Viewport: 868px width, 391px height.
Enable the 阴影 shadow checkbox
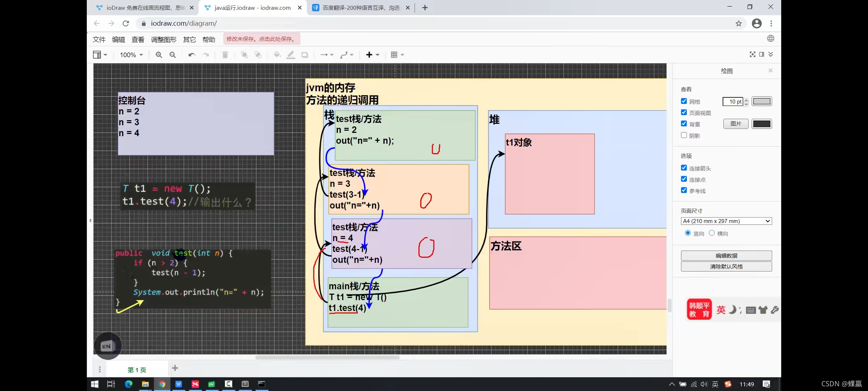coord(684,135)
